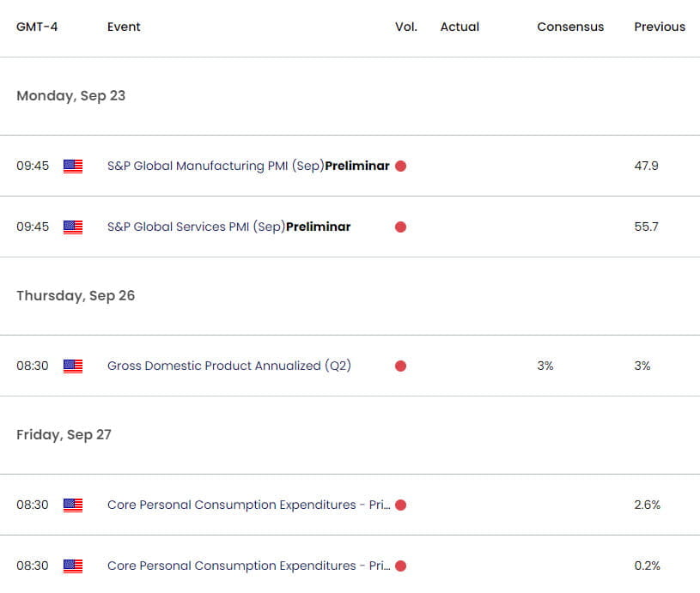Image resolution: width=700 pixels, height=593 pixels.
Task: Click the Actual column header
Action: pos(460,27)
